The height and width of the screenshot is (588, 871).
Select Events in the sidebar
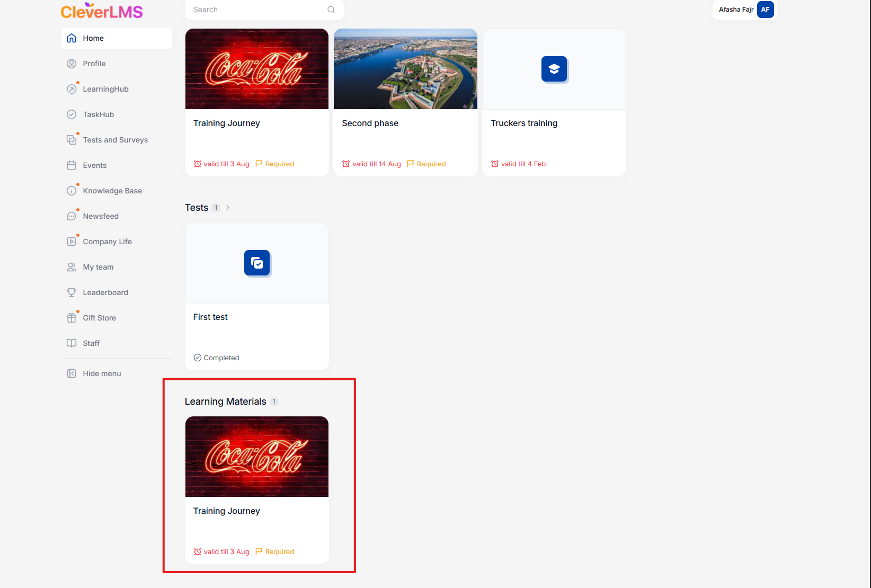(x=117, y=165)
